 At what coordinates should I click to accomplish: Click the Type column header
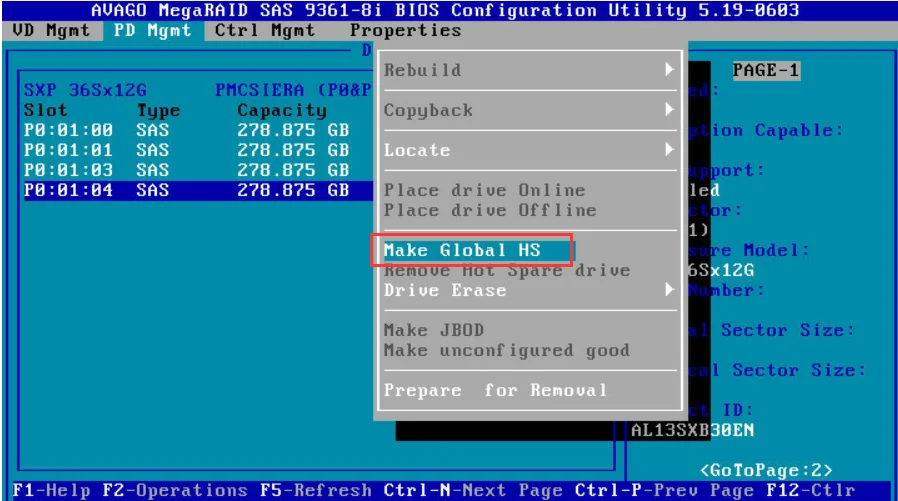(x=158, y=111)
